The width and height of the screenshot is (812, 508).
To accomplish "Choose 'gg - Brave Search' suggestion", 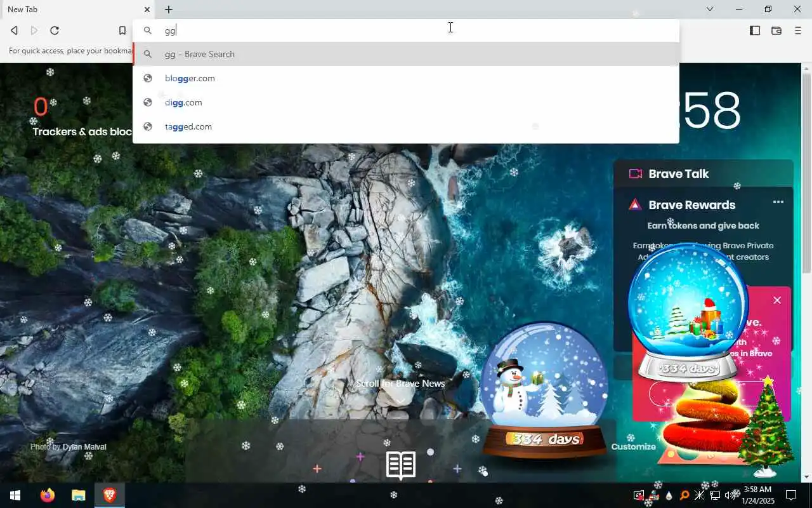I will coord(406,54).
